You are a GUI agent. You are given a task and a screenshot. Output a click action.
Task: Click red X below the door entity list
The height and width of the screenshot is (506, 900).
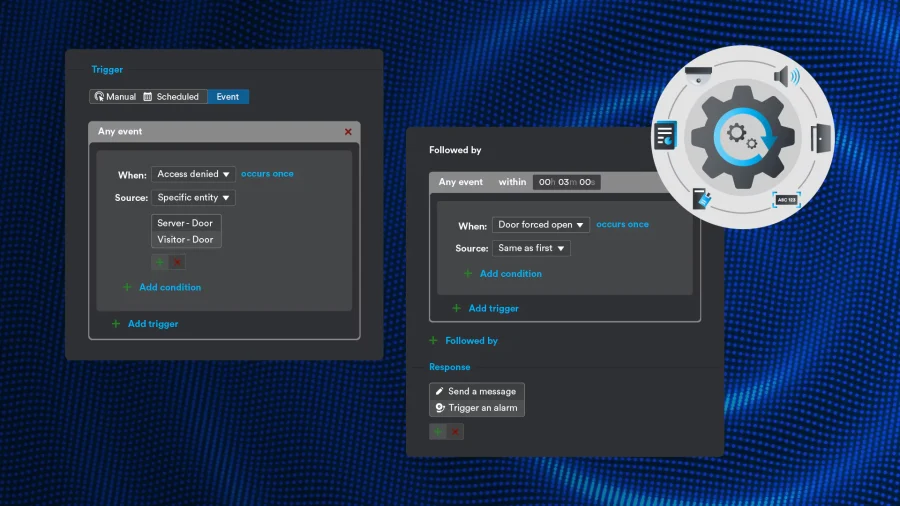pyautogui.click(x=177, y=262)
